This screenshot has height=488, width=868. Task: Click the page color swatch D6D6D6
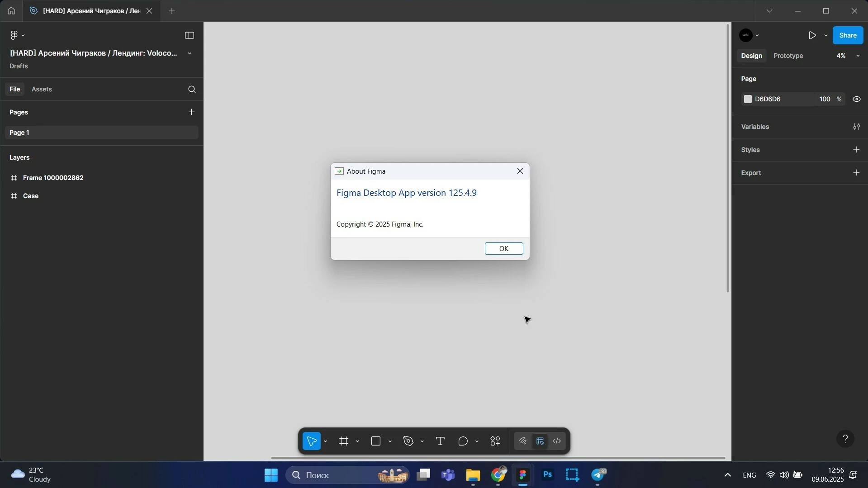click(748, 99)
